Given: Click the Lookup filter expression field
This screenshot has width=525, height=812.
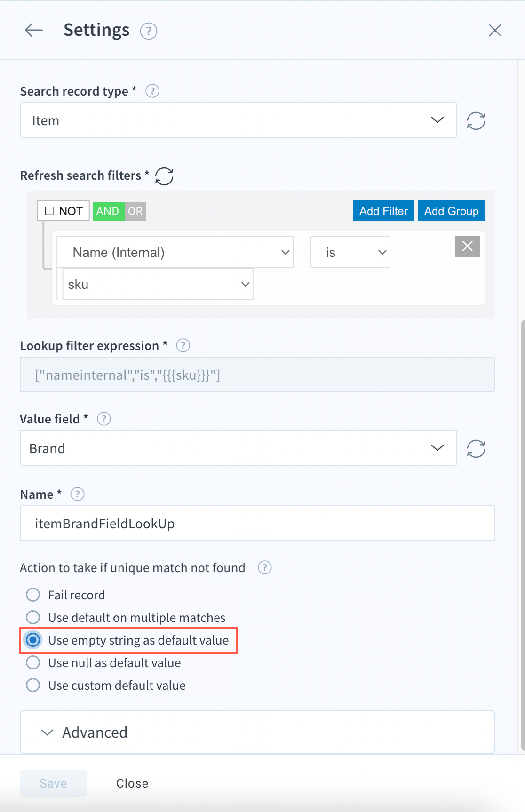Looking at the screenshot, I should (257, 374).
